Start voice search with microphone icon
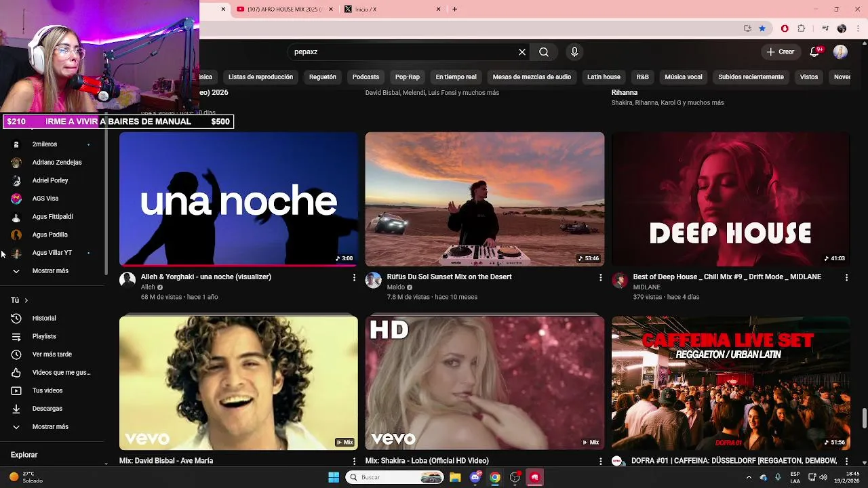Screen dimensions: 868x488 [574, 52]
